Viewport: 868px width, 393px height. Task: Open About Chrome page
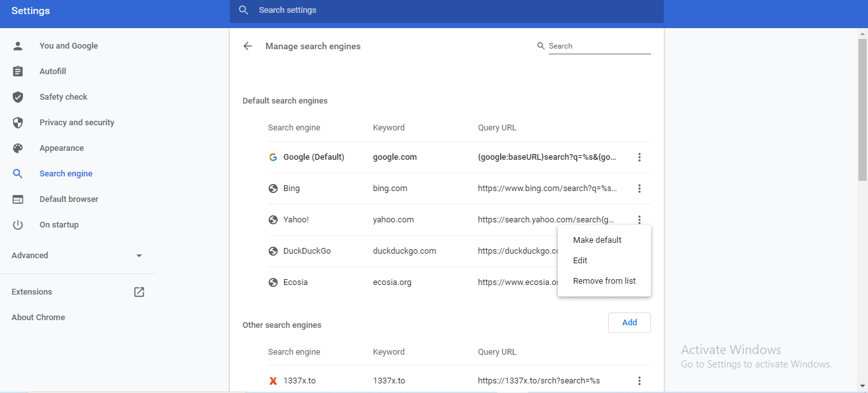38,318
